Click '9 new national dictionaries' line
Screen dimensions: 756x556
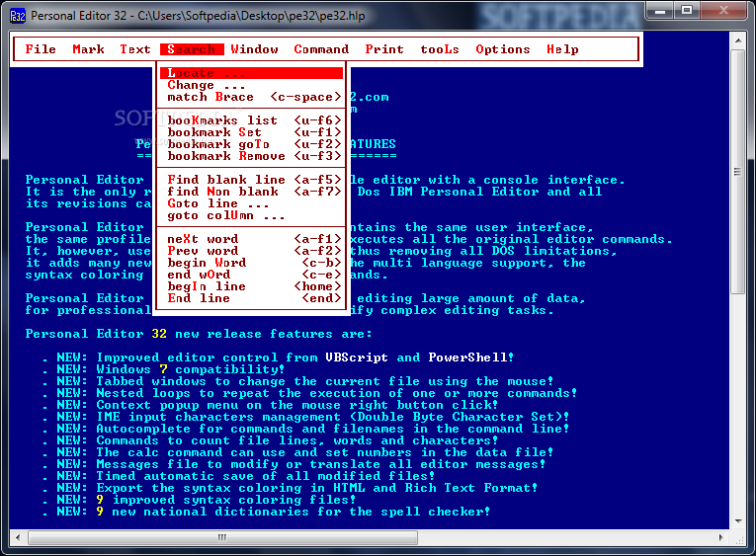tap(266, 512)
